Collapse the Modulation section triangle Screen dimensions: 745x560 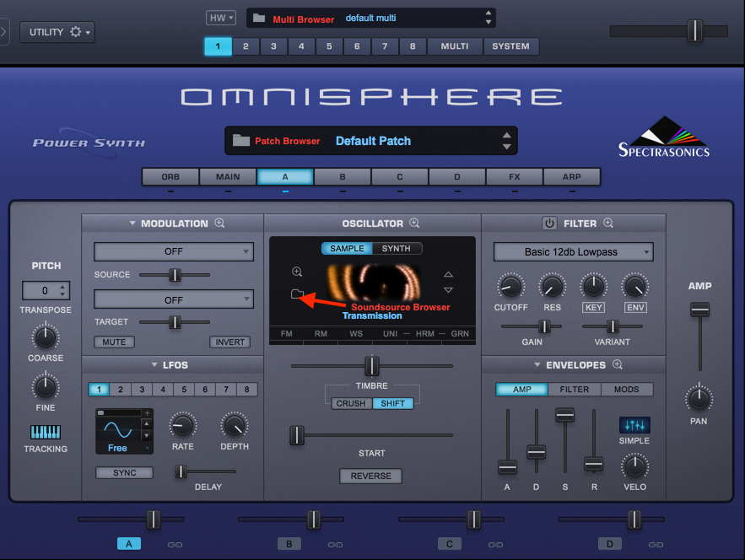(132, 223)
